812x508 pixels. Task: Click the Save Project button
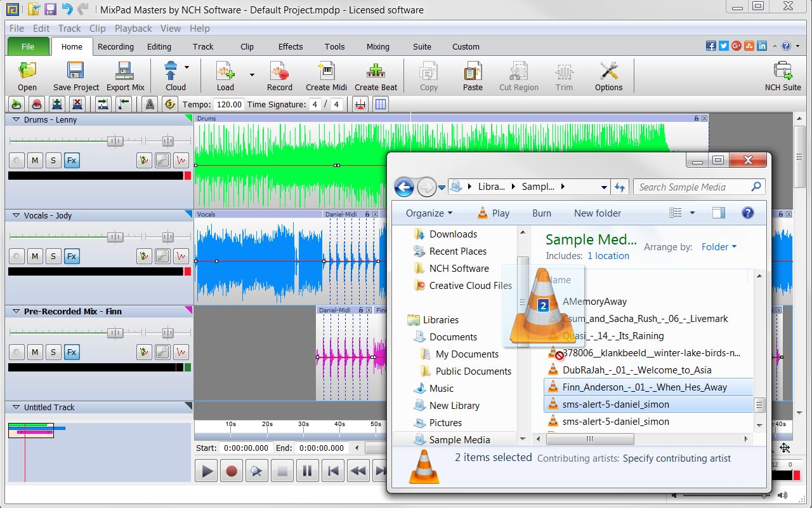click(x=75, y=74)
